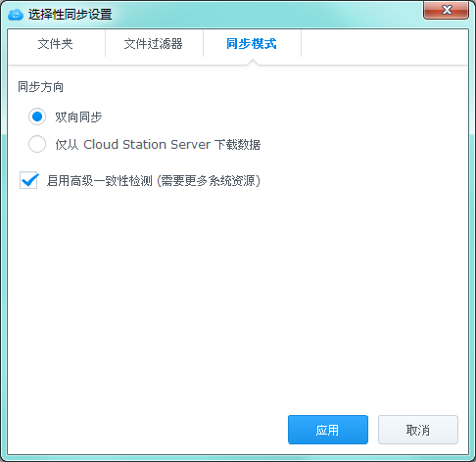This screenshot has height=462, width=476.
Task: Click the Cloud Station cloud icon in title bar
Action: coord(15,15)
